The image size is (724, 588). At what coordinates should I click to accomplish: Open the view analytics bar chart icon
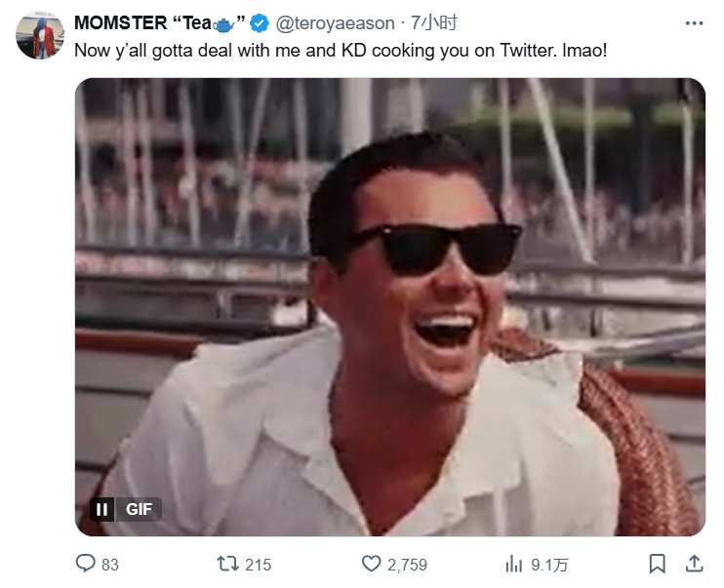[514, 564]
